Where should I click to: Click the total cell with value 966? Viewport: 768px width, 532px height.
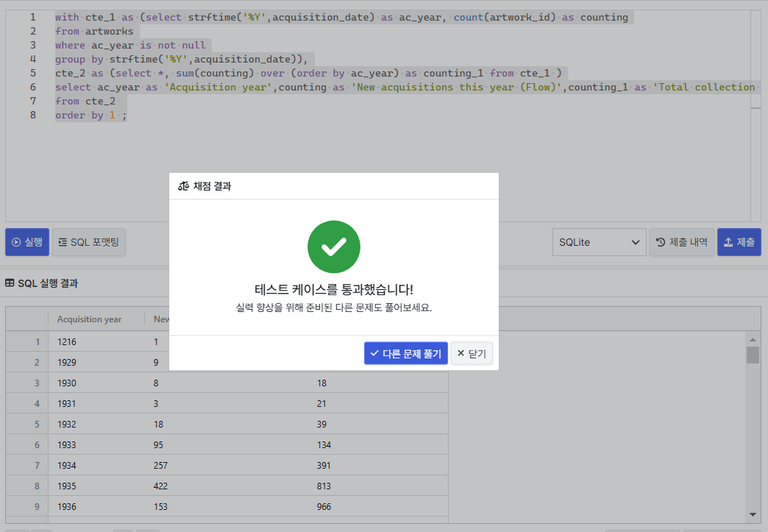[378, 506]
